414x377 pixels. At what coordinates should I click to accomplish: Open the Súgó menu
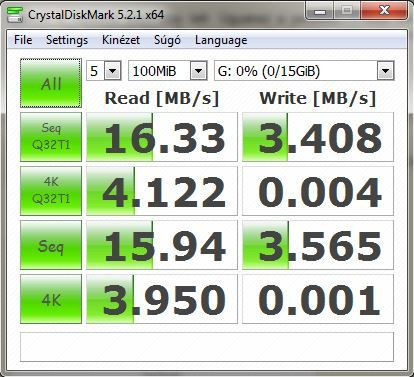click(x=167, y=40)
